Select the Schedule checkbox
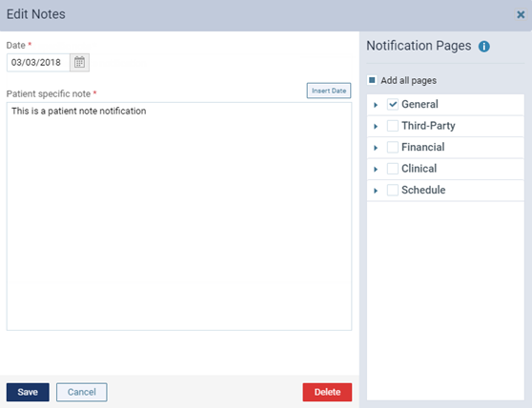 (x=393, y=190)
